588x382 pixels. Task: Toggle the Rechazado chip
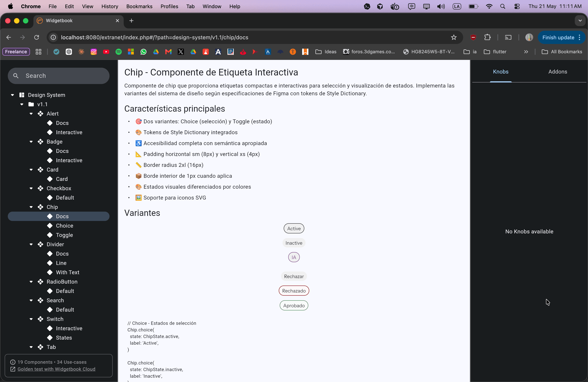coord(294,291)
